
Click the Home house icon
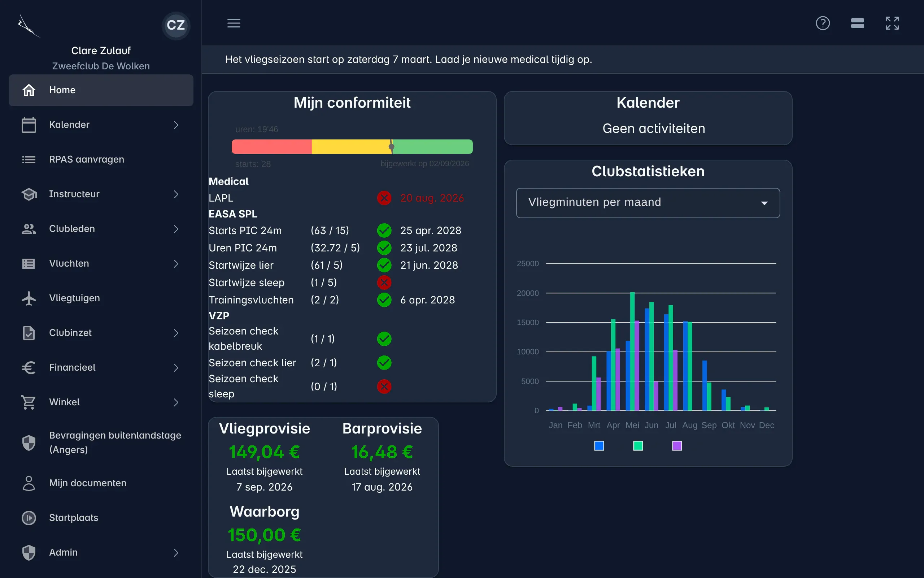(29, 90)
